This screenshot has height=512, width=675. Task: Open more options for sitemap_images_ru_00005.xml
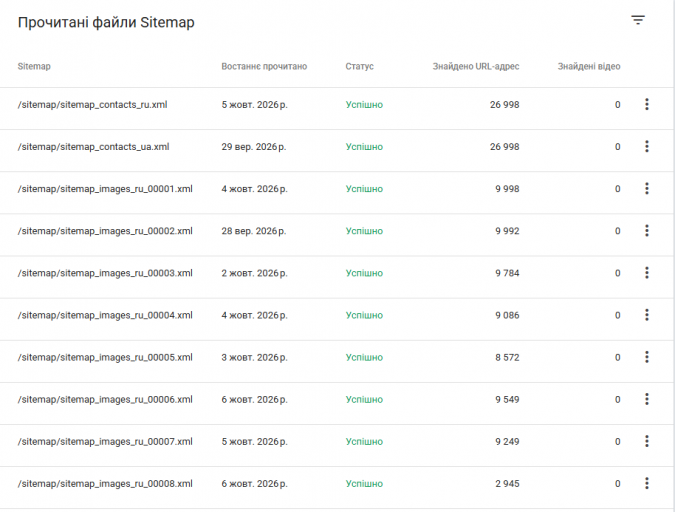pyautogui.click(x=647, y=357)
